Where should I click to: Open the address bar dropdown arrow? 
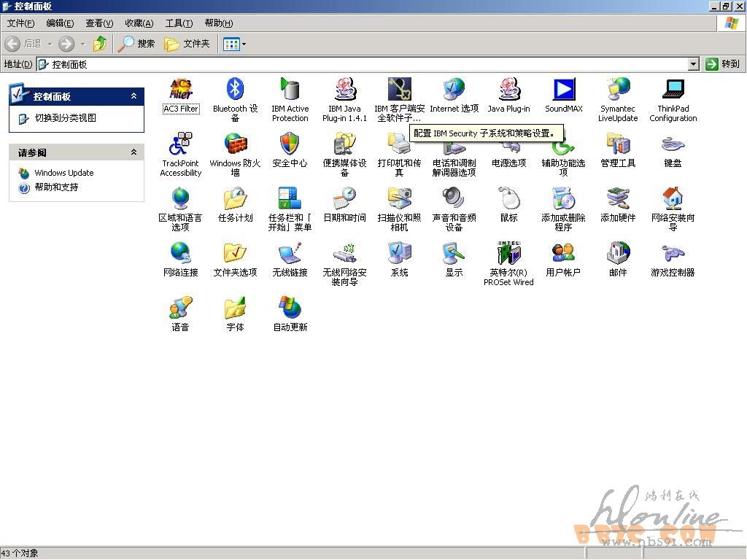(x=693, y=64)
